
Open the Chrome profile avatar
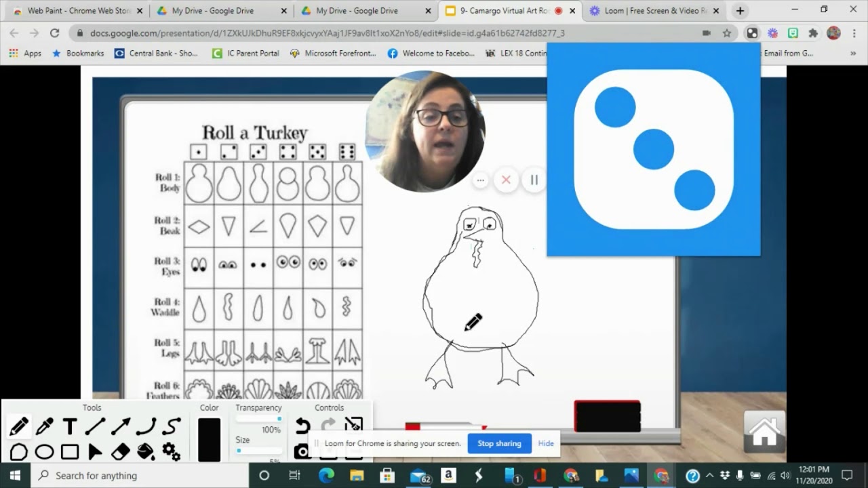[834, 33]
